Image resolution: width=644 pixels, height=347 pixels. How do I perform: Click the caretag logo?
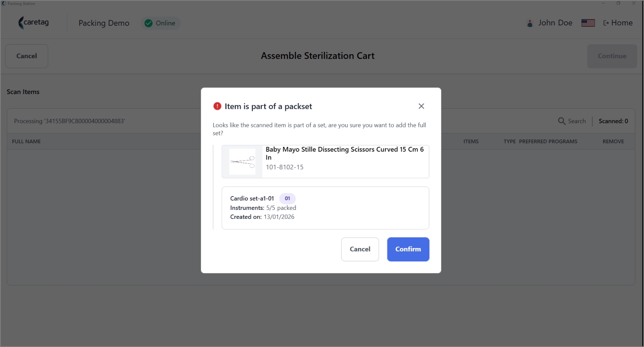tap(34, 23)
